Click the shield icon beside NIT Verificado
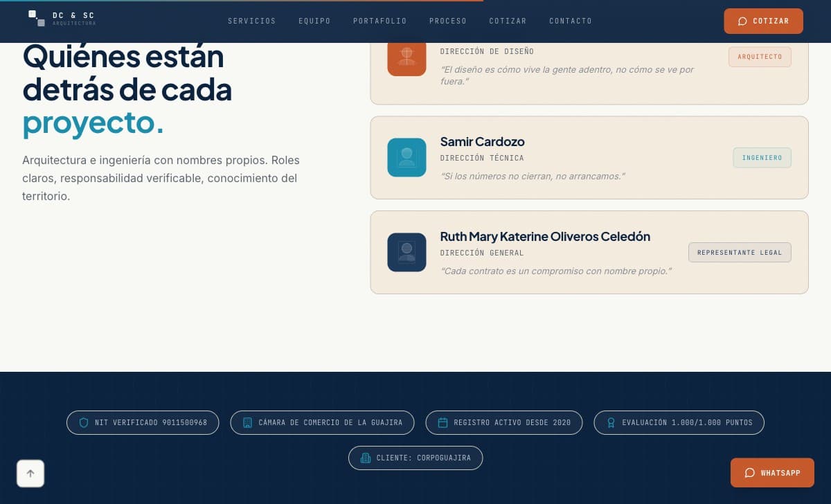 (x=84, y=422)
